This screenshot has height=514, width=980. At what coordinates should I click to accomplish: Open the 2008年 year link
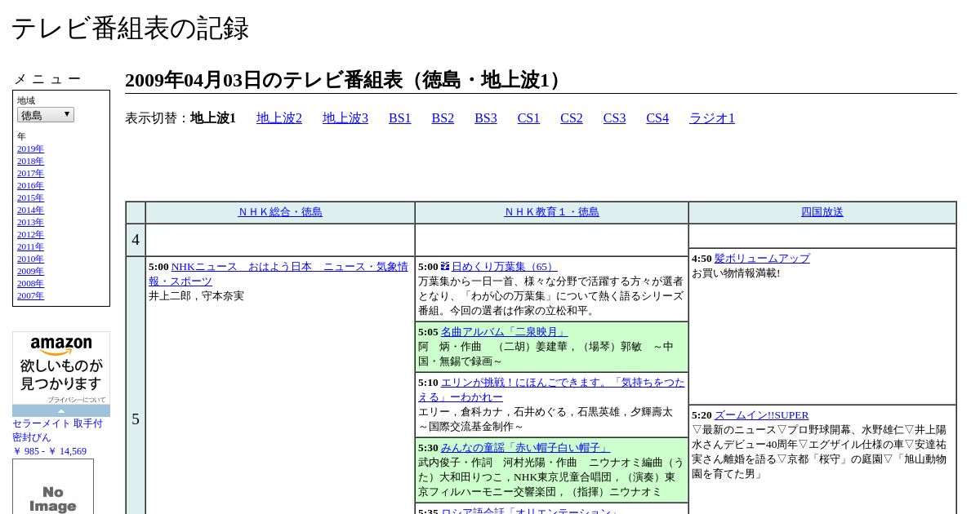30,283
